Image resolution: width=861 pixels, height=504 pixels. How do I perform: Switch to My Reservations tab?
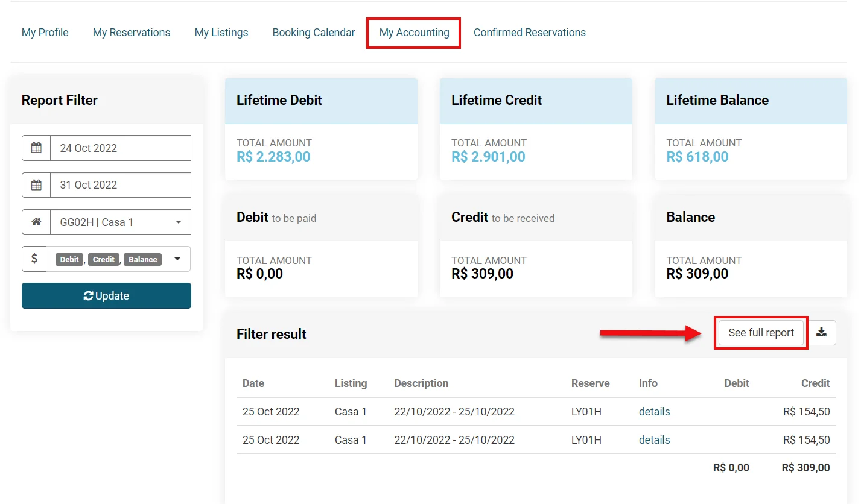point(132,33)
